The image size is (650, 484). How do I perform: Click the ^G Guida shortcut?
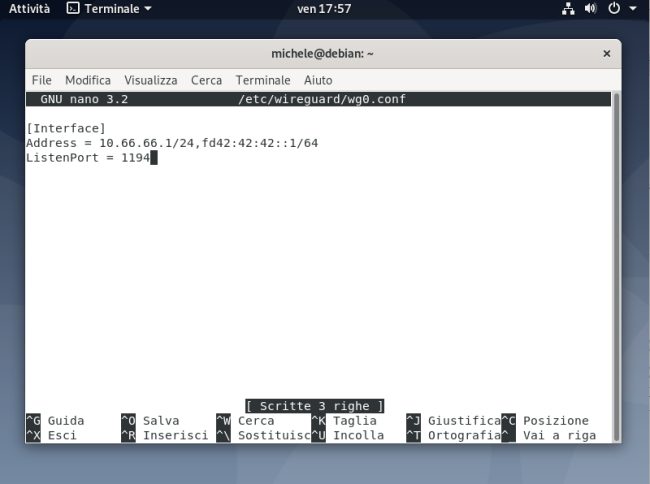(55, 421)
